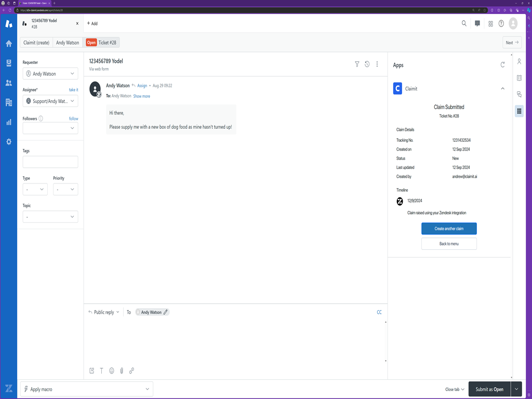The image size is (532, 399).
Task: Click the search magnifier icon
Action: [x=464, y=23]
